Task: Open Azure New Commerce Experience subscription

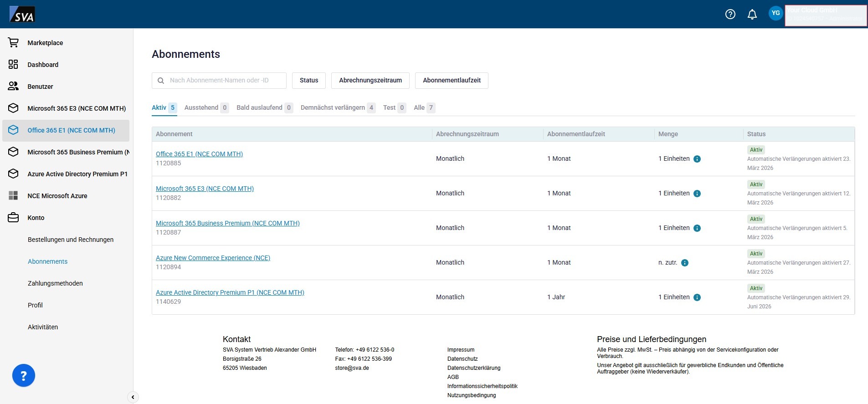Action: point(213,258)
